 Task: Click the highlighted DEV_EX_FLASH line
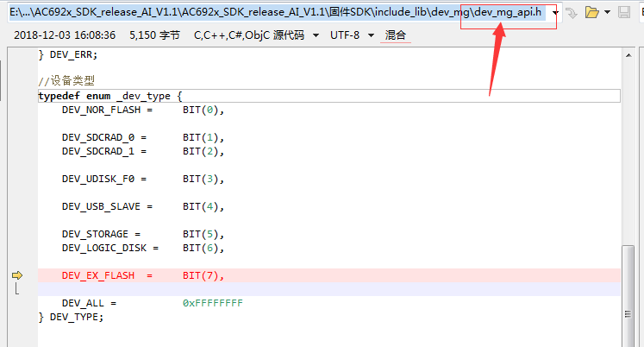[x=329, y=275]
